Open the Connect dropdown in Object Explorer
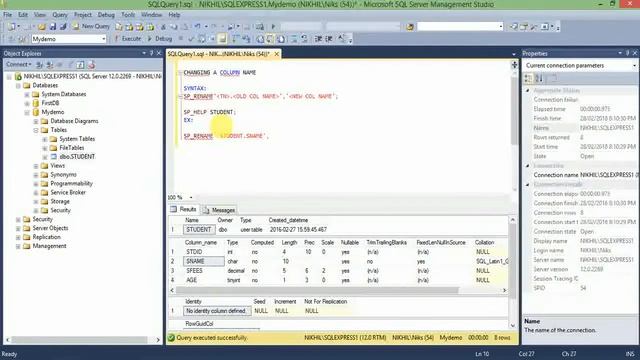The width and height of the screenshot is (640, 360). (x=18, y=64)
